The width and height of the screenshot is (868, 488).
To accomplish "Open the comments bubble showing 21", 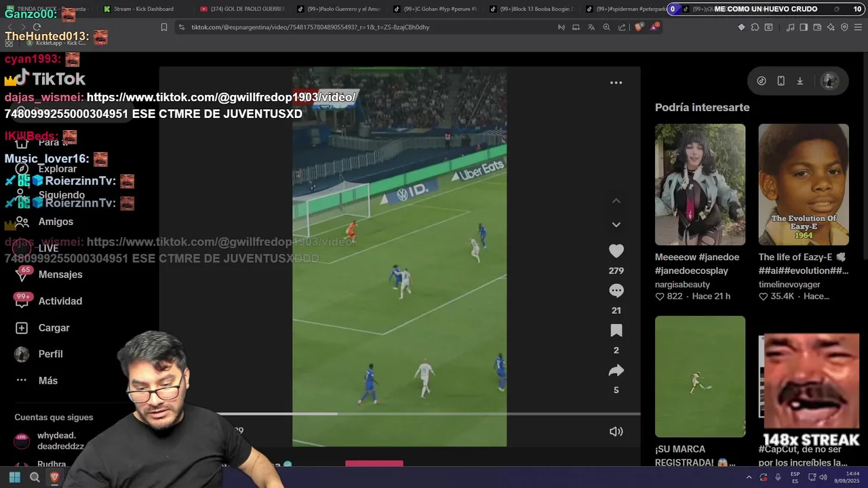I will pos(616,291).
